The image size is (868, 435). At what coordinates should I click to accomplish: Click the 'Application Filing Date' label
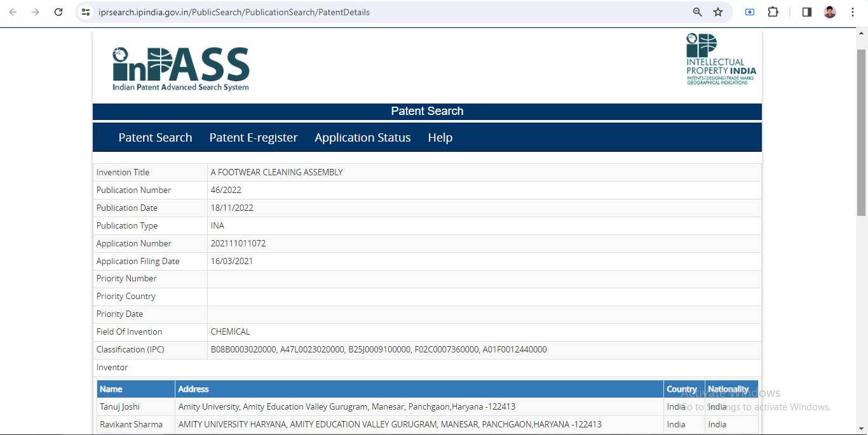138,261
